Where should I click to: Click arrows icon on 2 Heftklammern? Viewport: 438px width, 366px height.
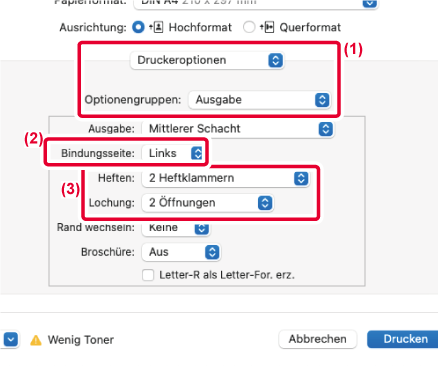click(x=301, y=178)
